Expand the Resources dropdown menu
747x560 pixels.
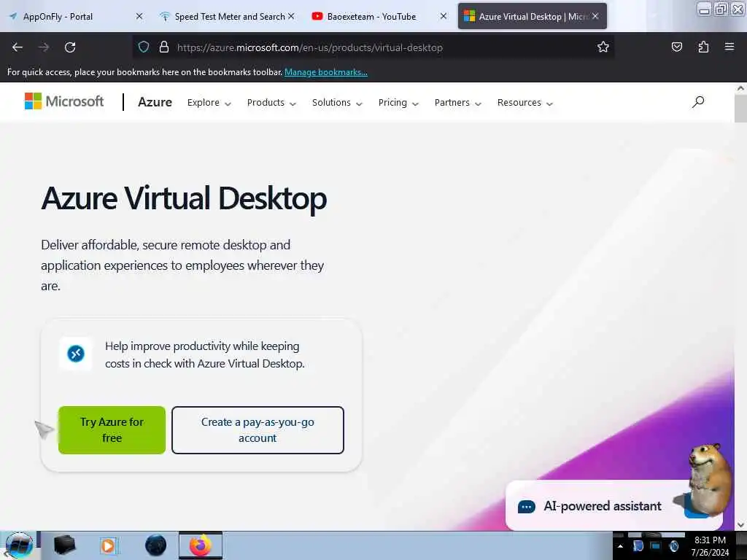pyautogui.click(x=525, y=103)
